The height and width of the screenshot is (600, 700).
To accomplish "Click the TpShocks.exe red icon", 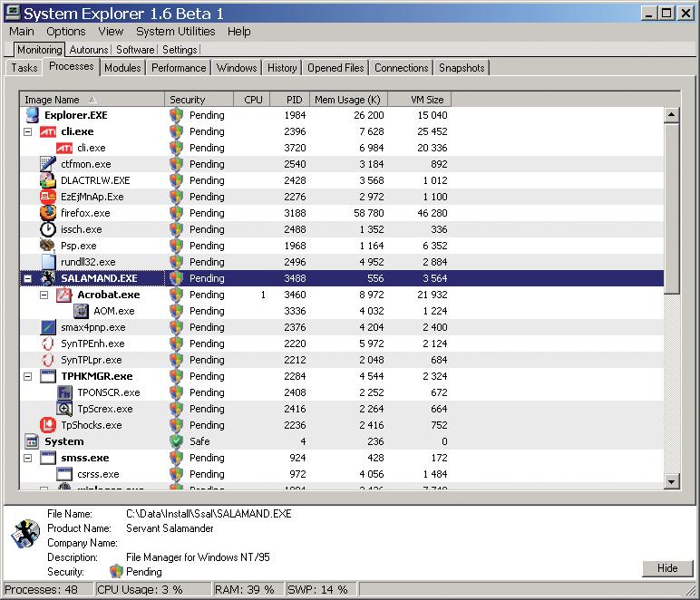I will click(48, 425).
